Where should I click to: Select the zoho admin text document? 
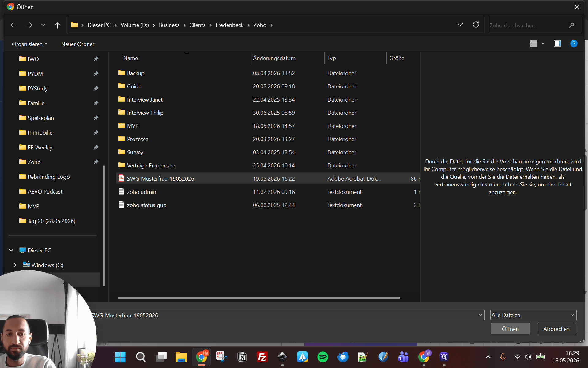click(x=141, y=192)
